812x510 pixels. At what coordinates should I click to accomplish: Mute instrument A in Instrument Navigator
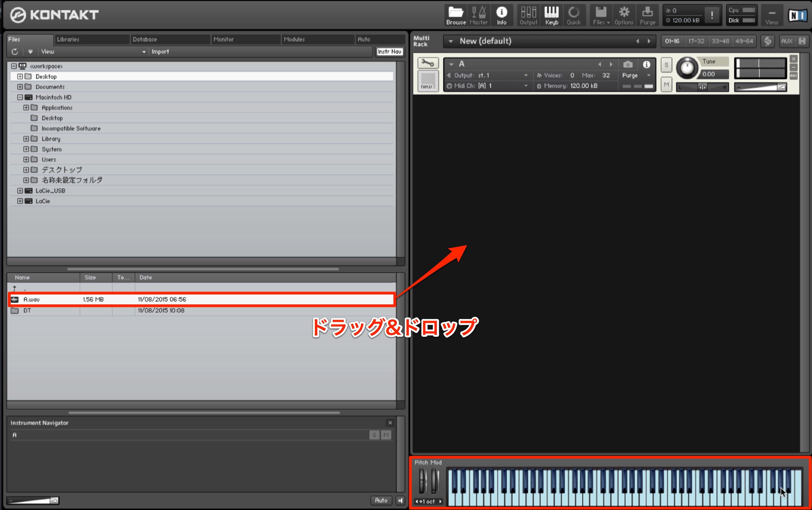click(386, 435)
